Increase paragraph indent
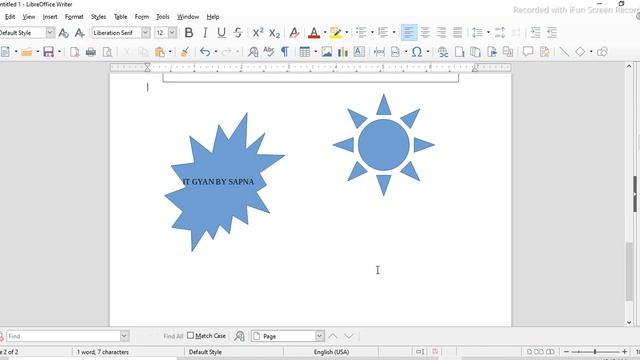This screenshot has height=360, width=640. click(x=535, y=33)
